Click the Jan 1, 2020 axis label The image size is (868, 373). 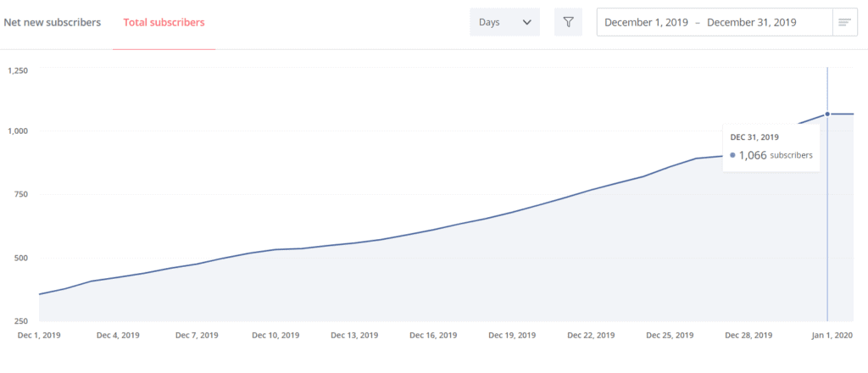tap(831, 336)
